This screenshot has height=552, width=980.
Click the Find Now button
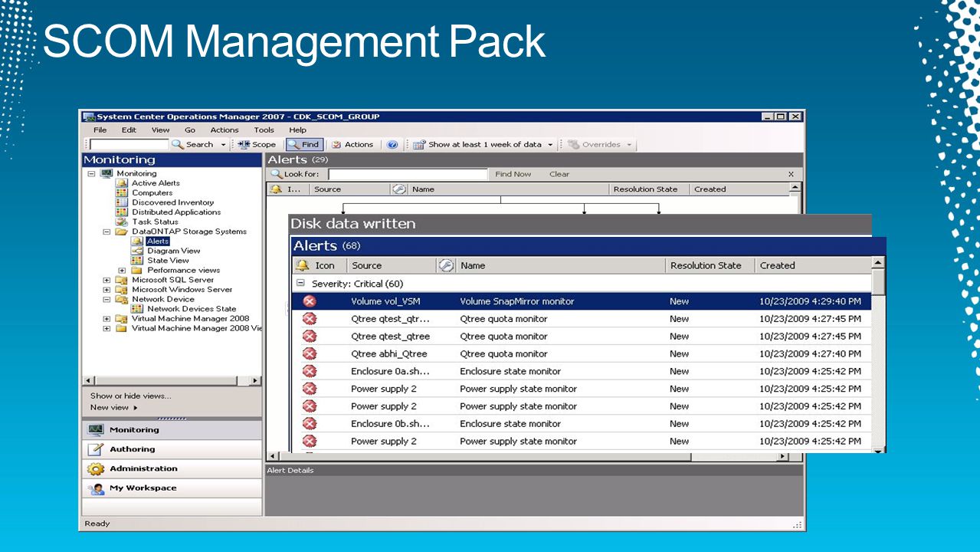tap(513, 174)
